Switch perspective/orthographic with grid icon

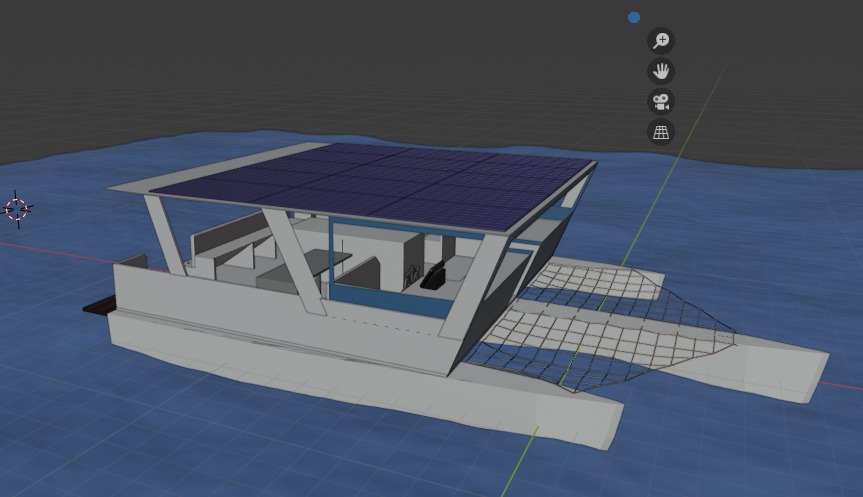pyautogui.click(x=660, y=133)
